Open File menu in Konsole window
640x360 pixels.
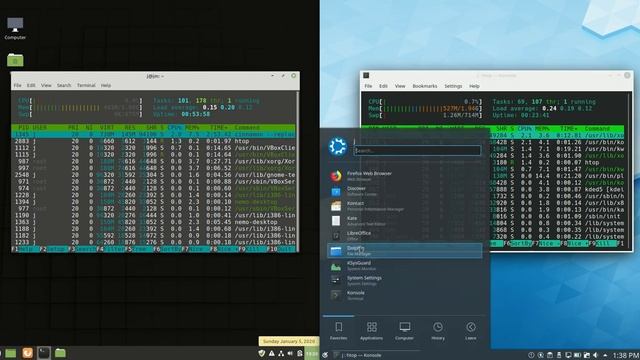pos(368,86)
